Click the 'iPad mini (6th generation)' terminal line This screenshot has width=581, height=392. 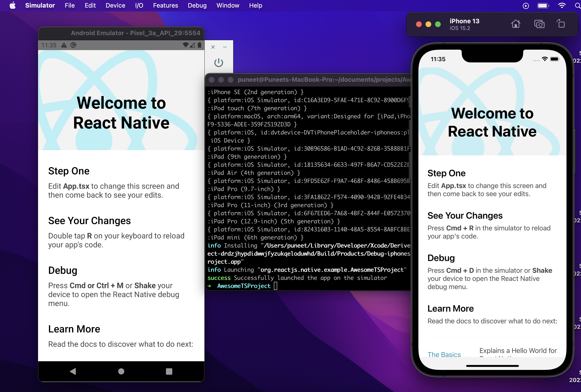point(255,237)
